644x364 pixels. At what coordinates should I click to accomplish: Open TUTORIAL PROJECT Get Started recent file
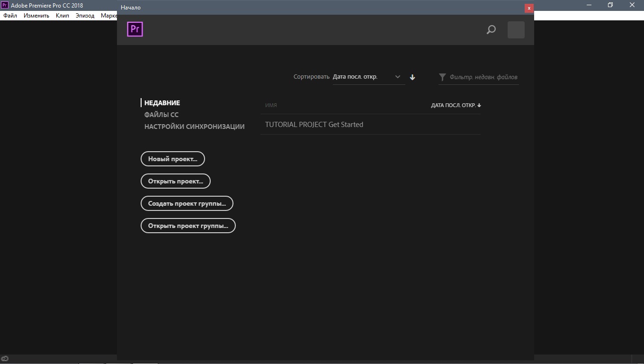(x=314, y=125)
